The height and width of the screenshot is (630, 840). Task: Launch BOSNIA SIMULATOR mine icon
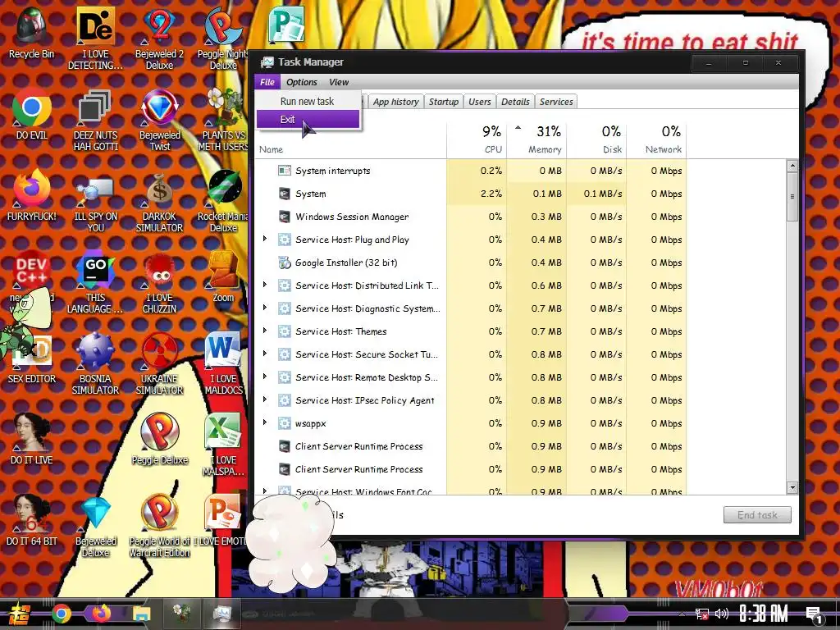point(95,363)
